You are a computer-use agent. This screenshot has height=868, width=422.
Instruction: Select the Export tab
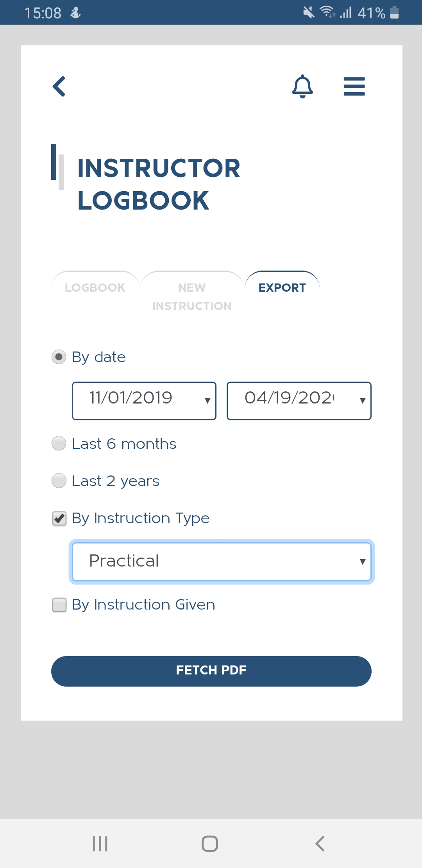[282, 288]
